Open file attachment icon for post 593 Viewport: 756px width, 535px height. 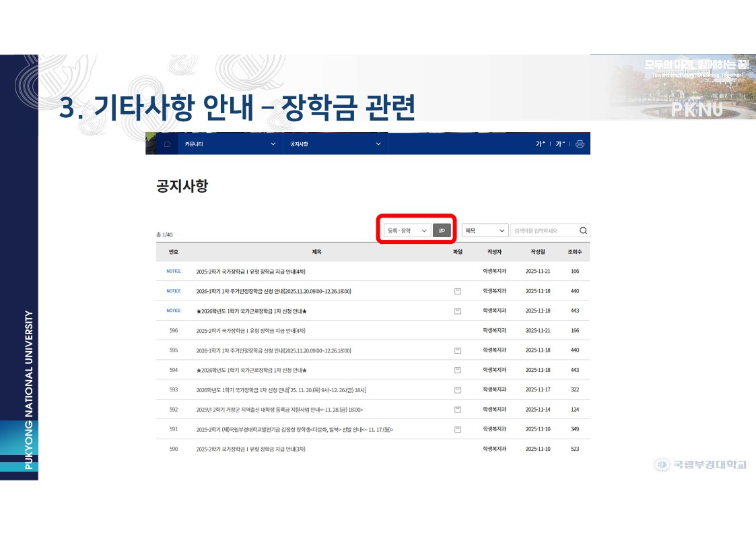[458, 390]
